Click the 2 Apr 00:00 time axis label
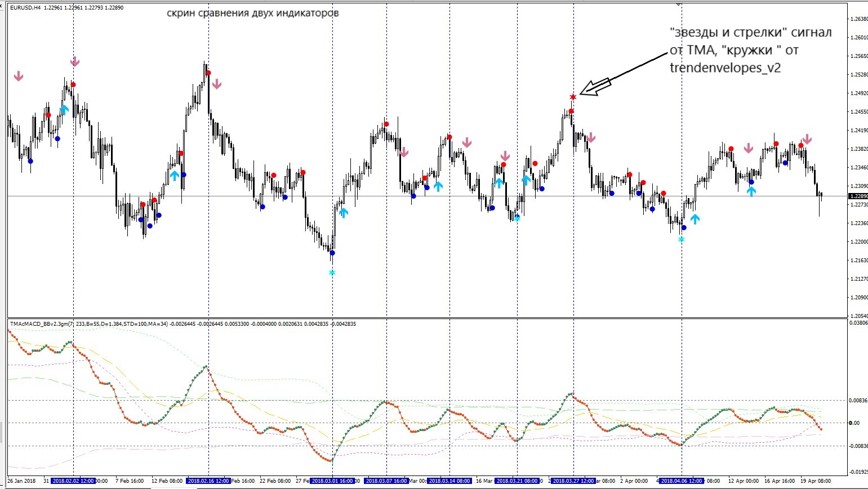Image resolution: width=868 pixels, height=489 pixels. [634, 481]
